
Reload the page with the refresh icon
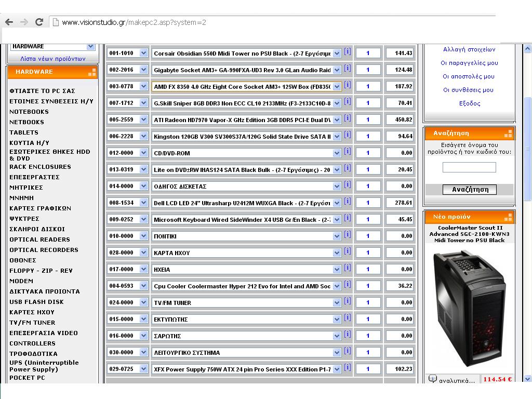[39, 22]
